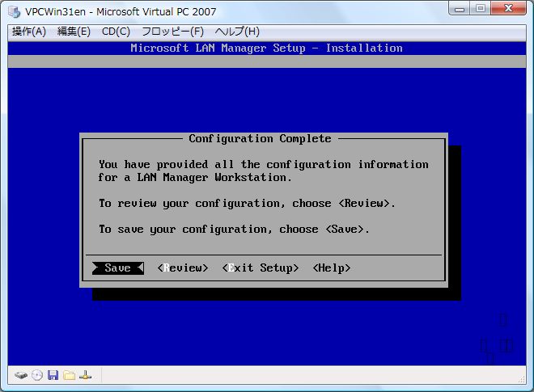The image size is (534, 392).
Task: Click the shared folder status icon
Action: [69, 375]
